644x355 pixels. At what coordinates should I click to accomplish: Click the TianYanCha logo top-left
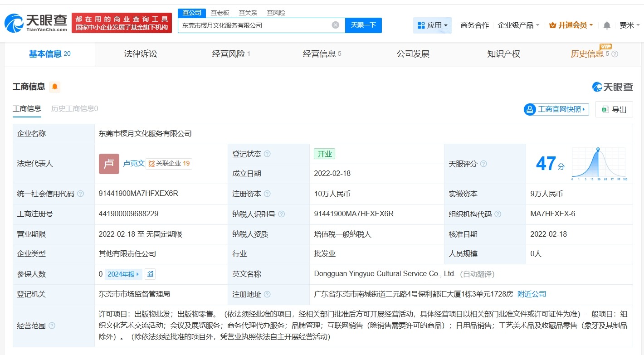pos(34,22)
